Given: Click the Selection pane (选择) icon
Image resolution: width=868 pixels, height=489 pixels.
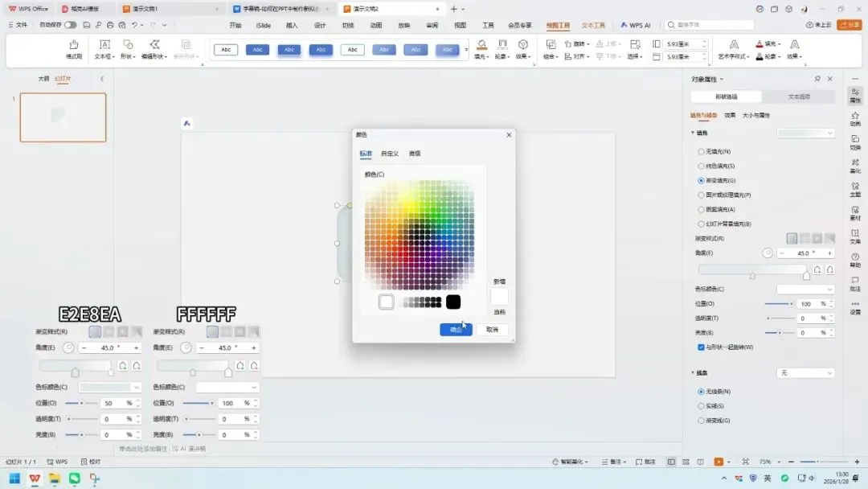Looking at the screenshot, I should pyautogui.click(x=635, y=45).
